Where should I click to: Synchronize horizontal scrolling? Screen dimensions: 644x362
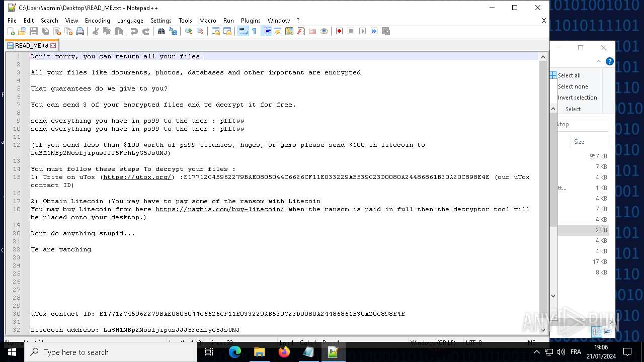(x=227, y=31)
